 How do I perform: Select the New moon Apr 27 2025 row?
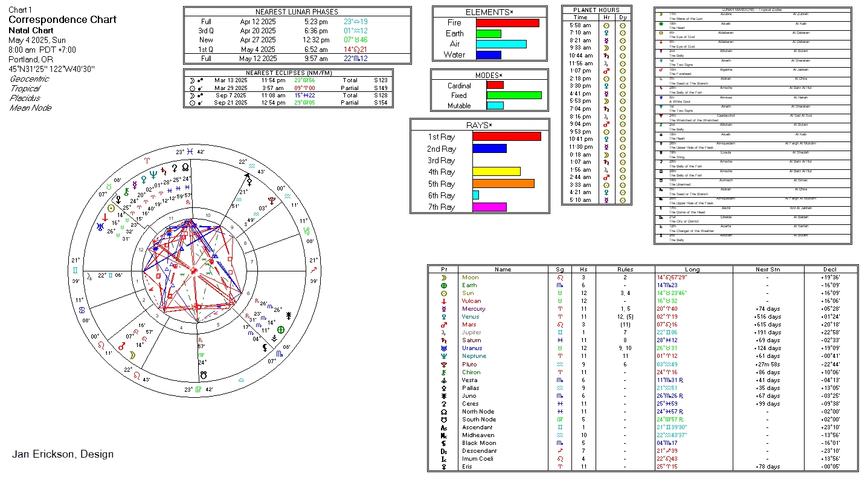click(297, 40)
